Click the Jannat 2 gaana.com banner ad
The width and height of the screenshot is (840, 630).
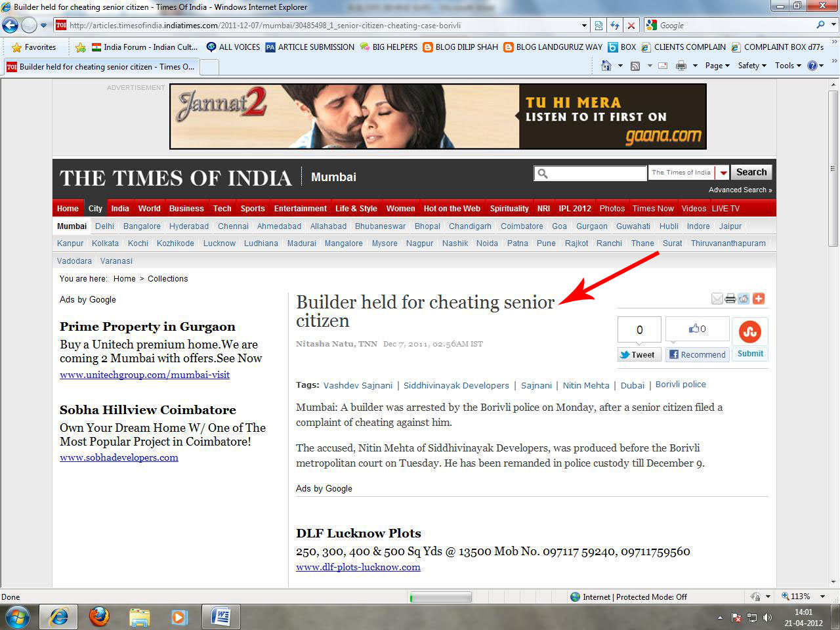[x=438, y=116]
